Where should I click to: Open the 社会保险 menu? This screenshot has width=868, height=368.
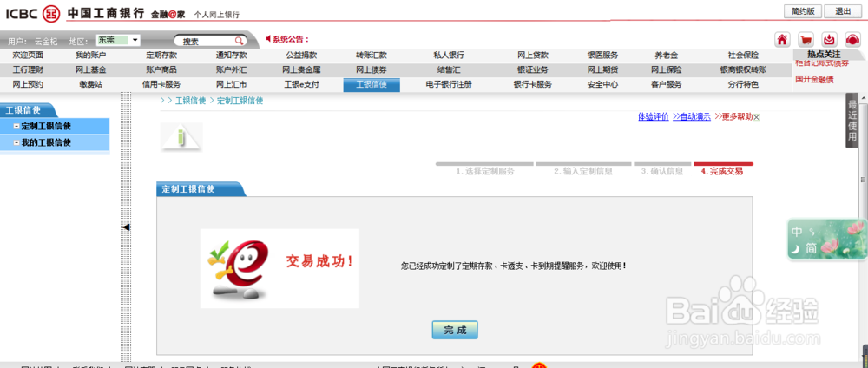pos(744,56)
